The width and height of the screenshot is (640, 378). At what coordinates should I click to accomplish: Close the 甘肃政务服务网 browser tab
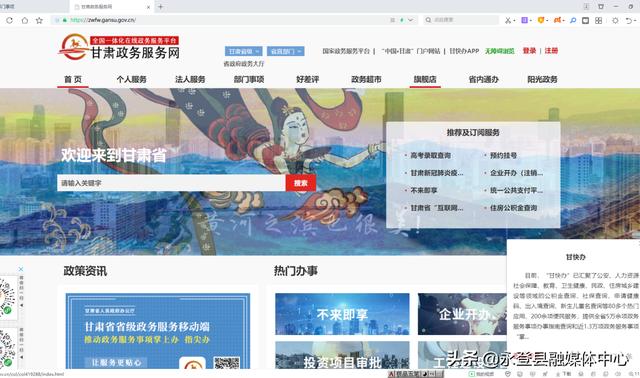[x=149, y=7]
